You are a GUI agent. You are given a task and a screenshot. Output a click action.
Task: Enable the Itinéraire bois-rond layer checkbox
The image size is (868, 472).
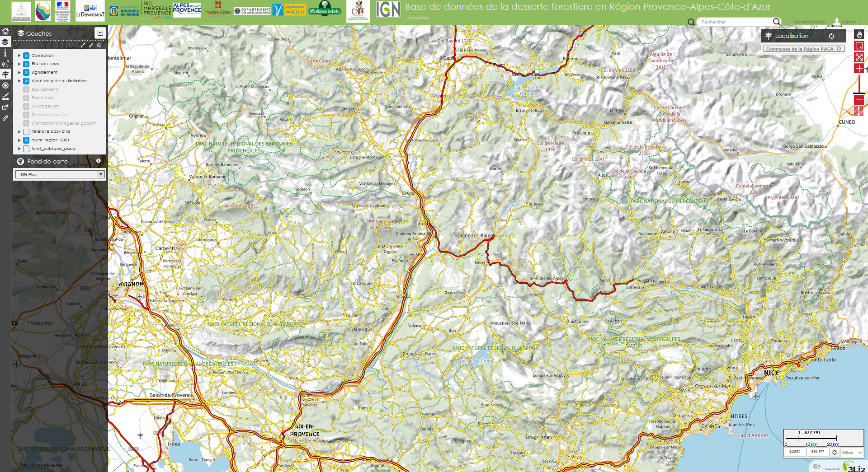coord(26,131)
